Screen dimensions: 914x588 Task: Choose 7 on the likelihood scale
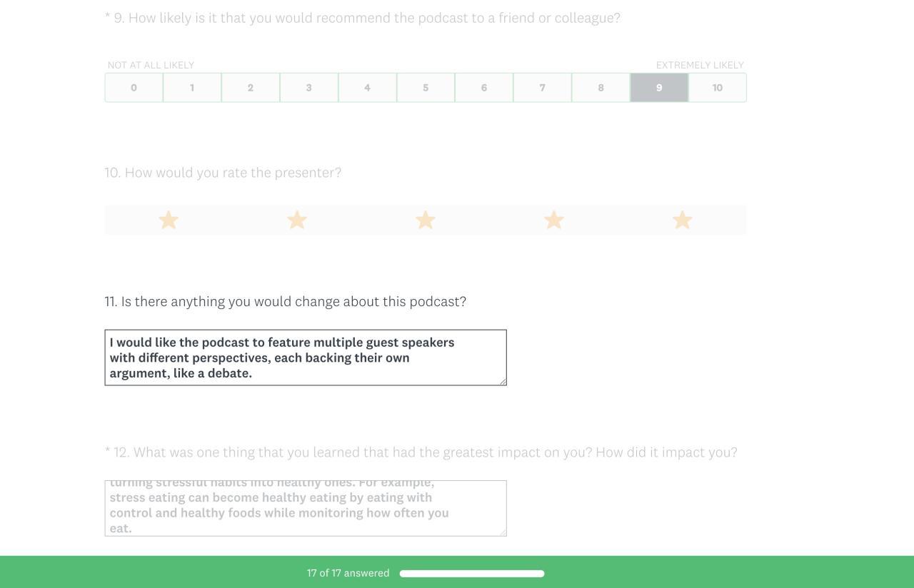[543, 88]
